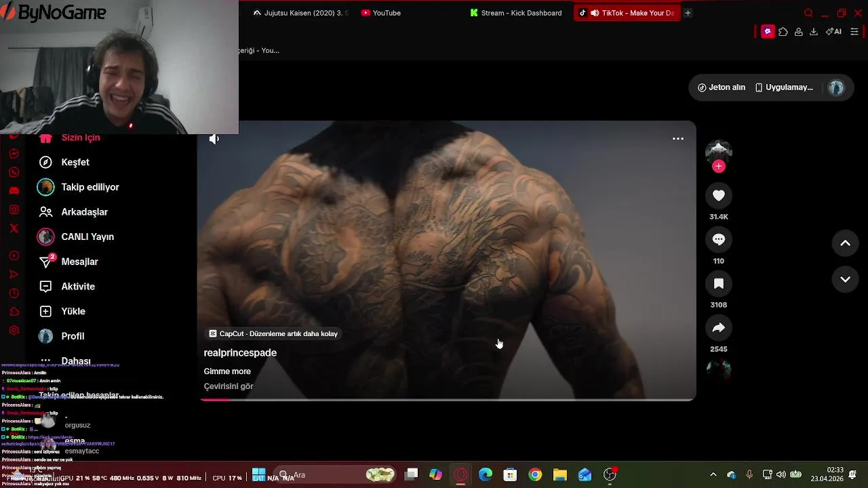This screenshot has height=488, width=868.
Task: Click the browser search tabs magnifier icon
Action: [x=808, y=13]
